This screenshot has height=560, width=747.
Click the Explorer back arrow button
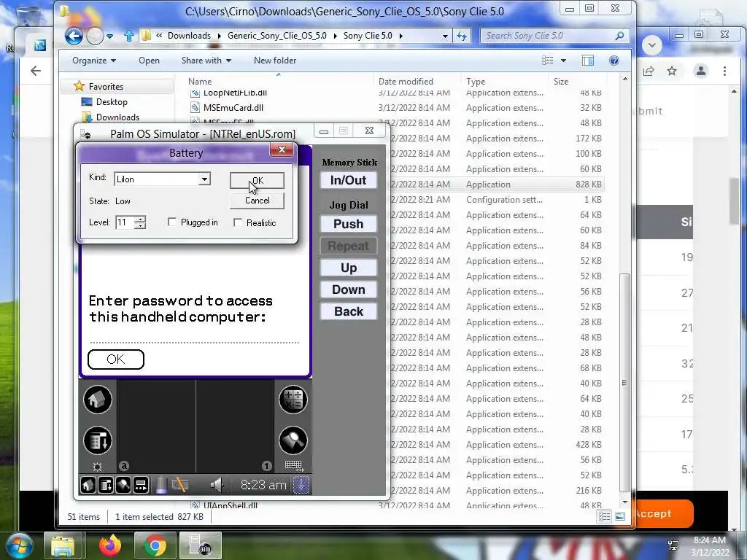tap(74, 36)
